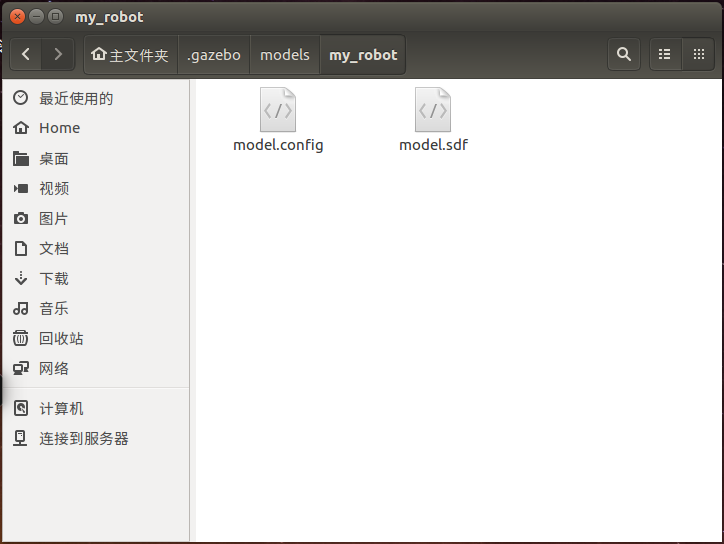Viewport: 724px width, 544px height.
Task: Minimize the my_robot window
Action: (36, 17)
